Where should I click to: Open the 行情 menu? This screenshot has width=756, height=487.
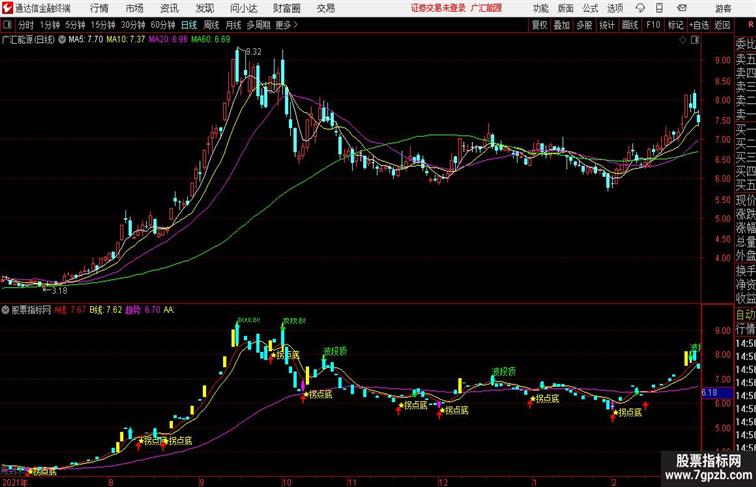pos(99,8)
